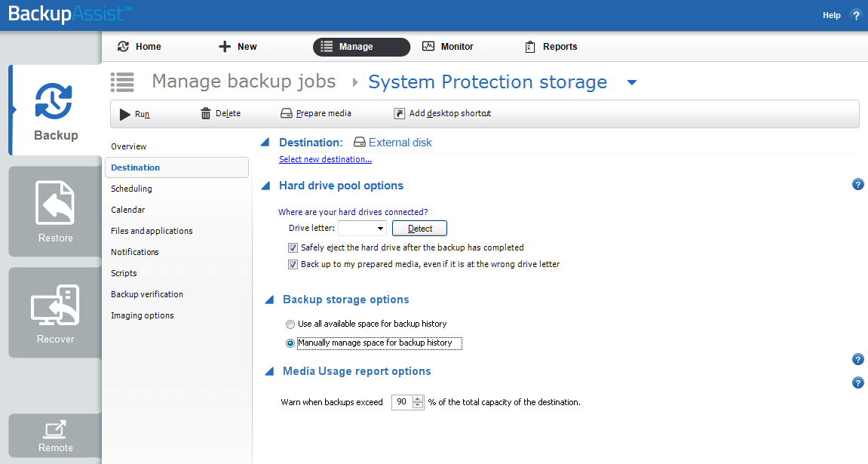Click the plus icon for New
This screenshot has height=464, width=868.
coord(224,47)
